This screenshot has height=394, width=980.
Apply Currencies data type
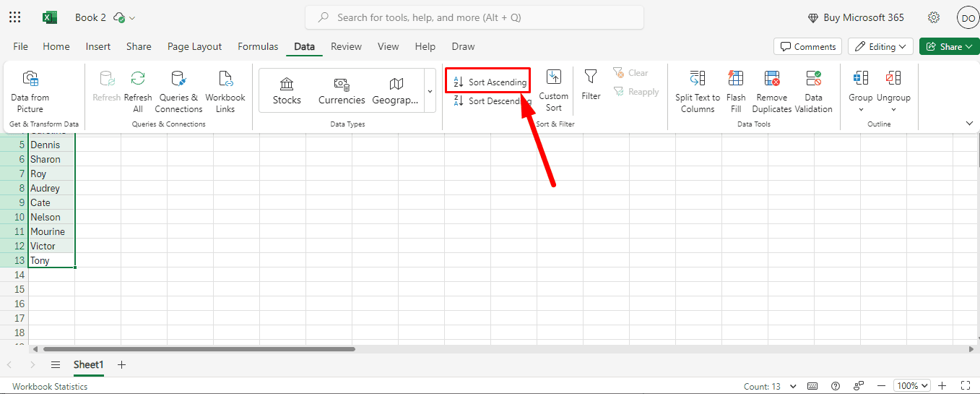click(x=342, y=91)
